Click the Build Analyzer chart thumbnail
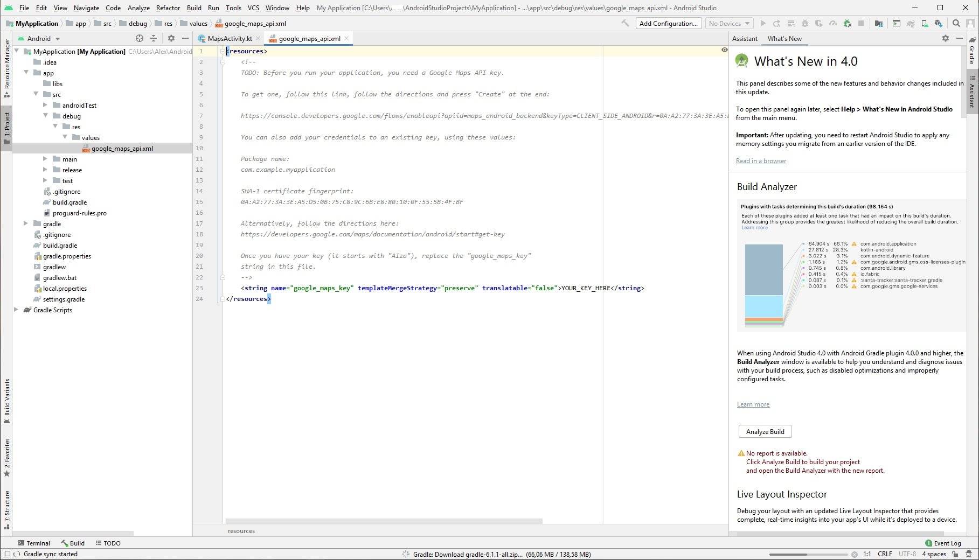Screen dimensions: 979x560 pyautogui.click(x=852, y=265)
